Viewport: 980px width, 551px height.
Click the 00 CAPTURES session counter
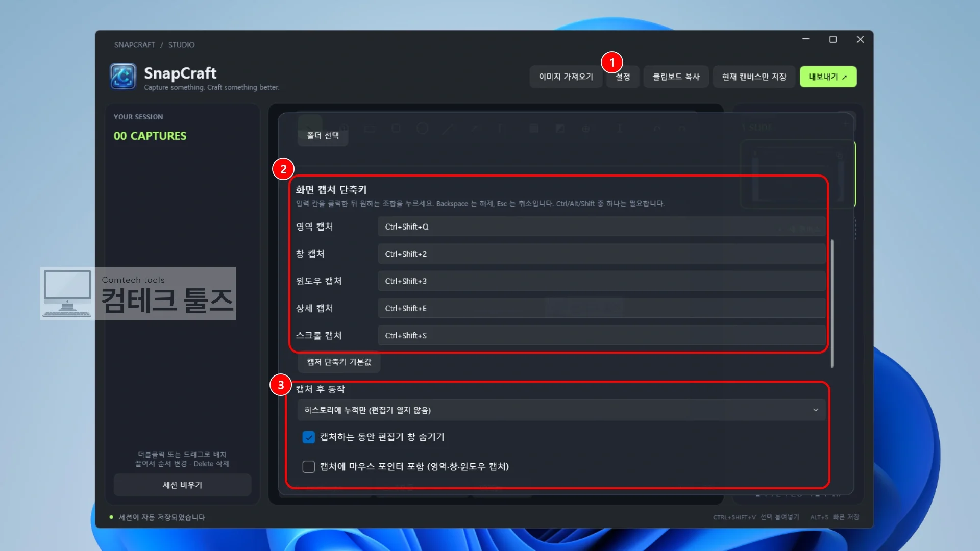(150, 136)
